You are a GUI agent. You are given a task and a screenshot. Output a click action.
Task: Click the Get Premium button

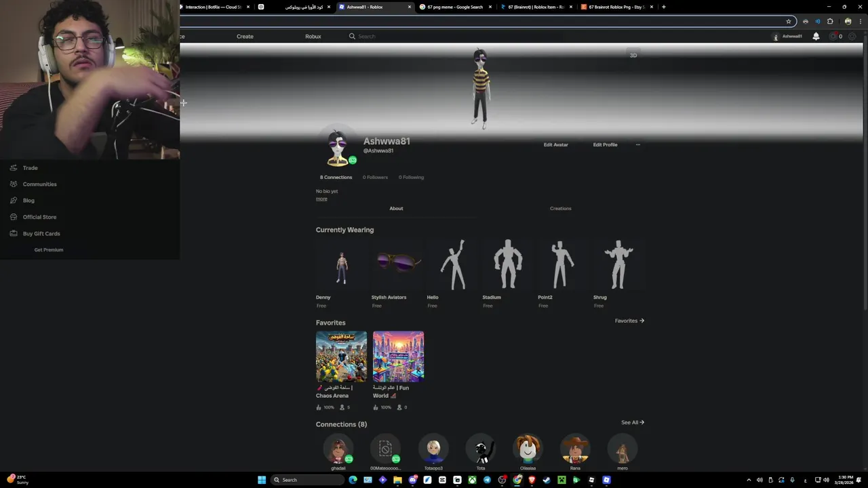tap(49, 250)
